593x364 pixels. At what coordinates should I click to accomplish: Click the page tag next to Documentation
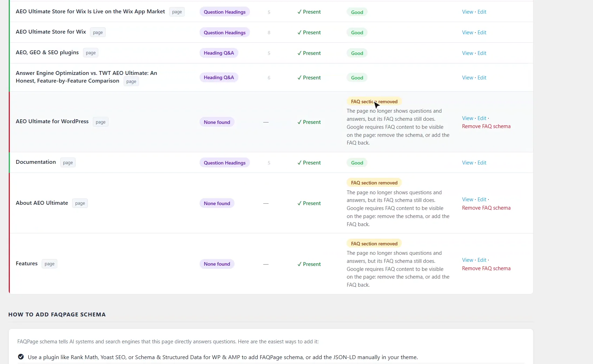[68, 163]
